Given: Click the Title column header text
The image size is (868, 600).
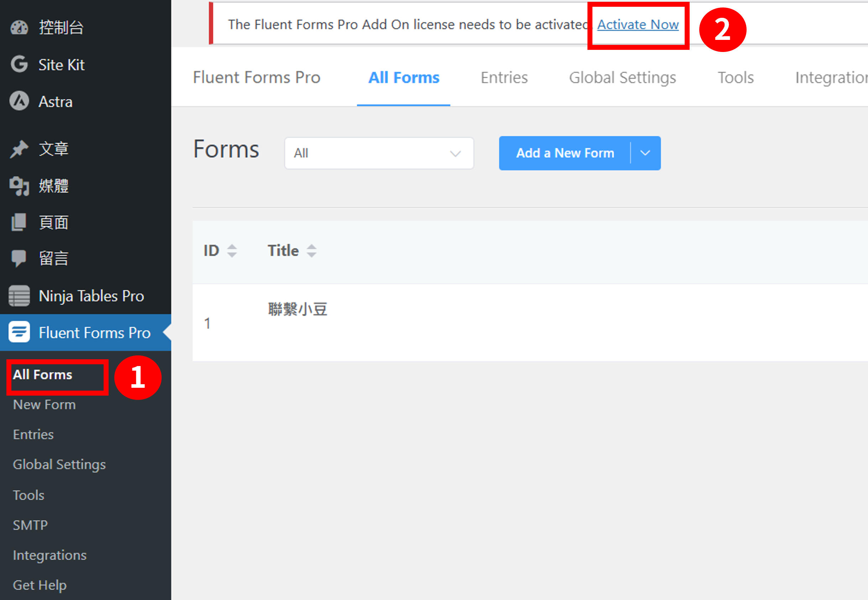Looking at the screenshot, I should point(283,251).
